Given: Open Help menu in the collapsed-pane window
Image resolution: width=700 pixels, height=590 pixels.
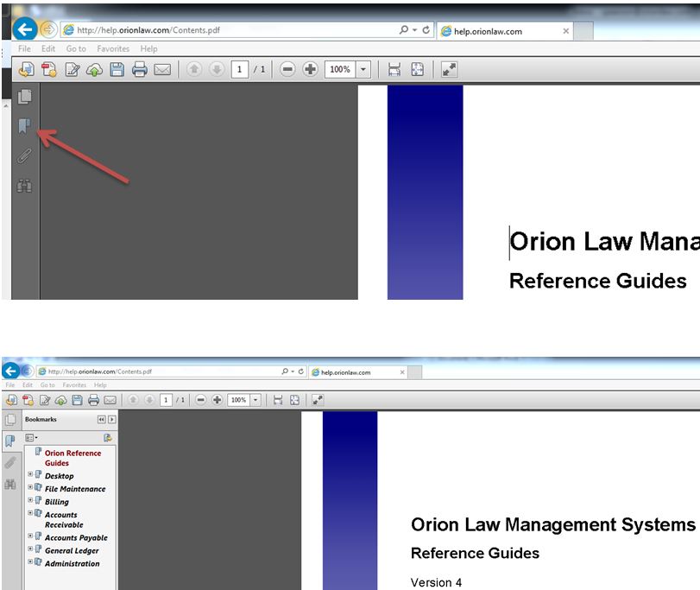Looking at the screenshot, I should [x=148, y=48].
